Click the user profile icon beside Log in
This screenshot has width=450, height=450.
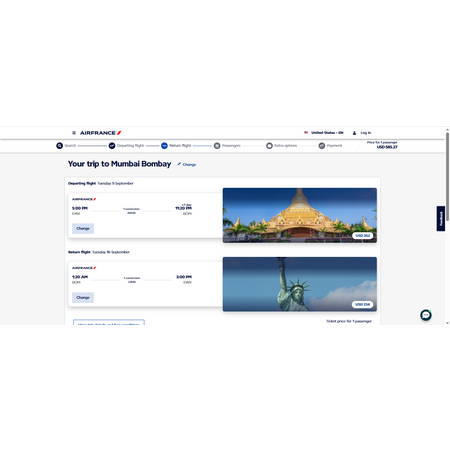(354, 133)
